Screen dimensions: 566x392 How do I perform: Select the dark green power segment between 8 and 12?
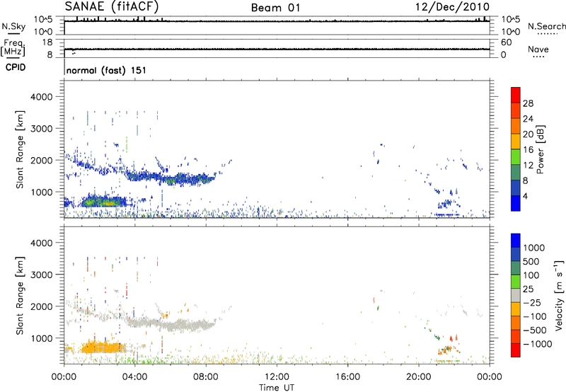(516, 172)
